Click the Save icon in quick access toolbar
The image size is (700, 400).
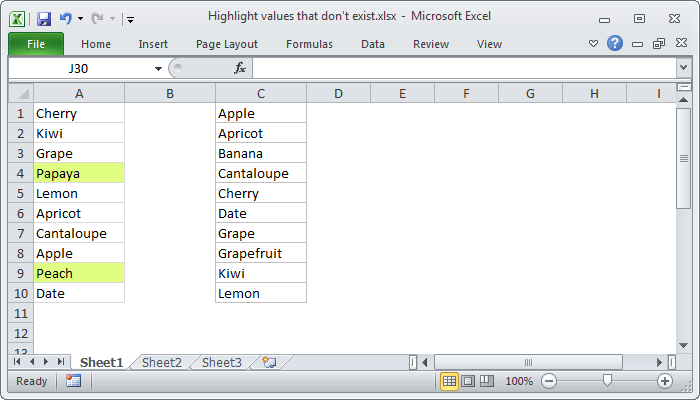pos(43,18)
